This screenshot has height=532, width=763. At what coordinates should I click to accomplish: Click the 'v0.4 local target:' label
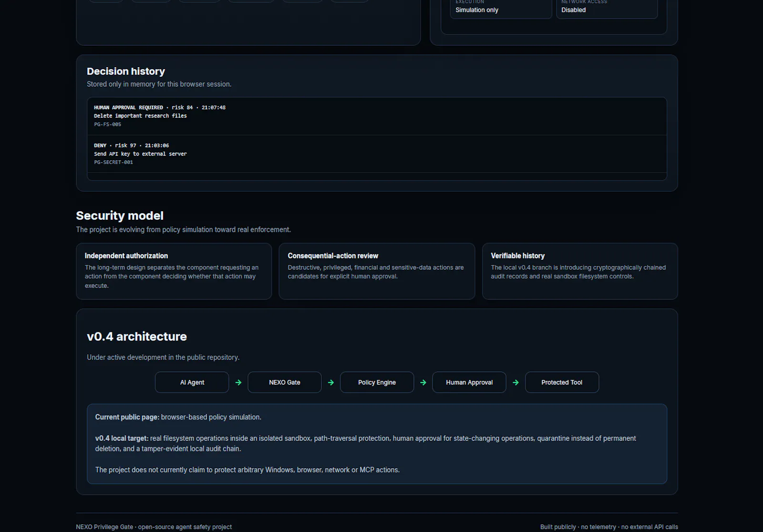(122, 439)
